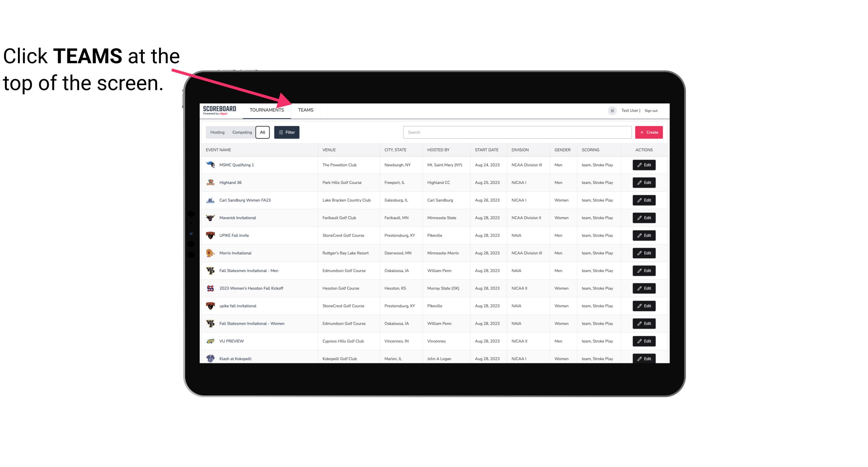
Task: Click the Edit icon for Highland 36
Action: [x=644, y=182]
